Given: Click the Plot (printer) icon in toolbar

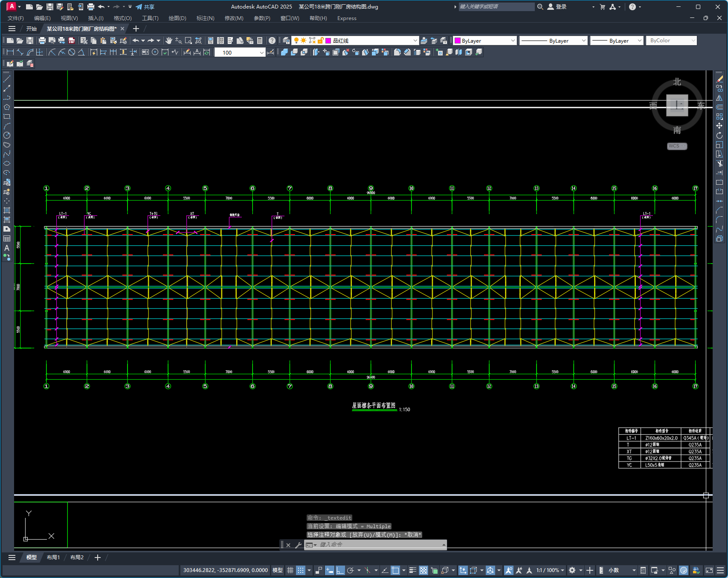Looking at the screenshot, I should 42,41.
